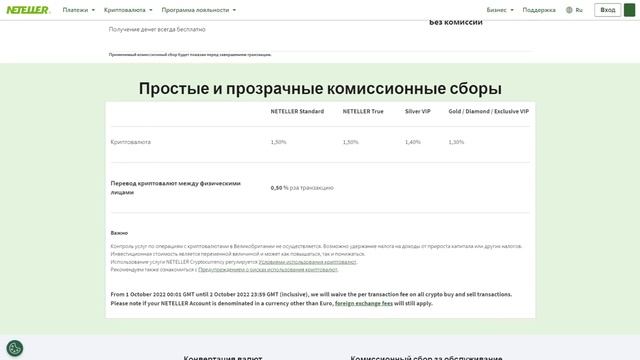Click the 1,30% Gold VIP fee value
This screenshot has height=360, width=640.
click(456, 142)
